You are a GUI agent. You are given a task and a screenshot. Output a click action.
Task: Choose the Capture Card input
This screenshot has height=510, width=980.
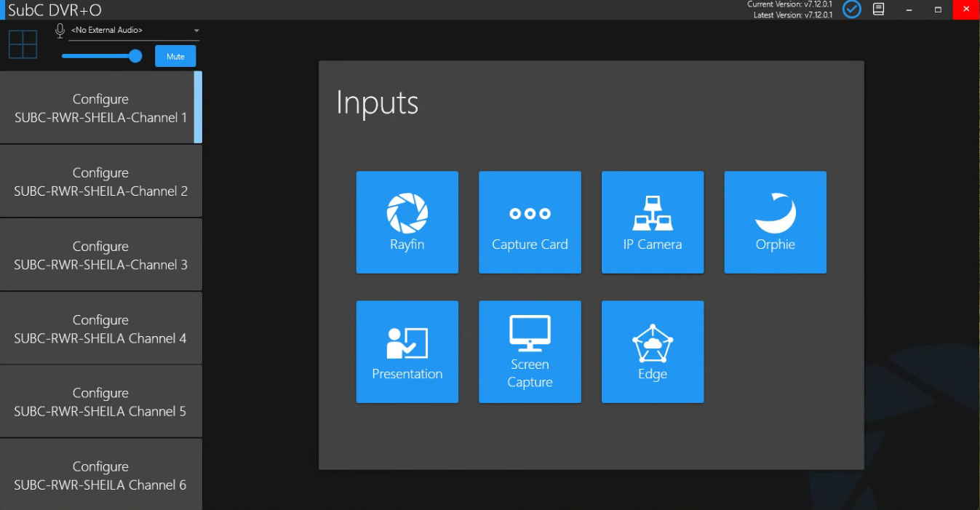tap(530, 223)
